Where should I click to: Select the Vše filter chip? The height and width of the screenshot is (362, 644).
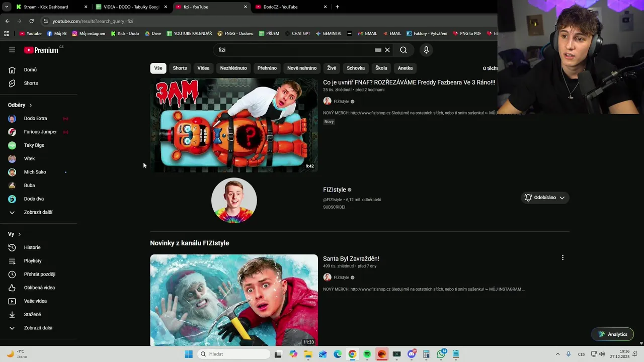pyautogui.click(x=158, y=68)
